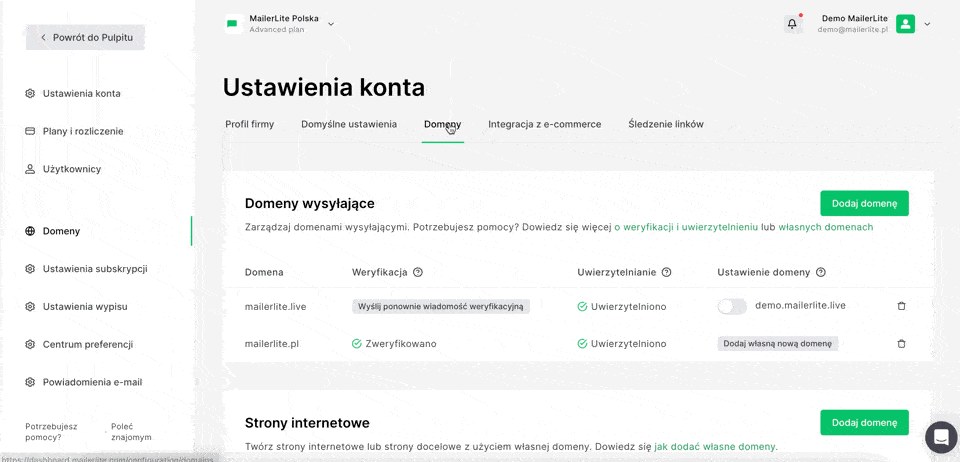Delete the mailerlite.live domain
This screenshot has height=462, width=960.
901,306
